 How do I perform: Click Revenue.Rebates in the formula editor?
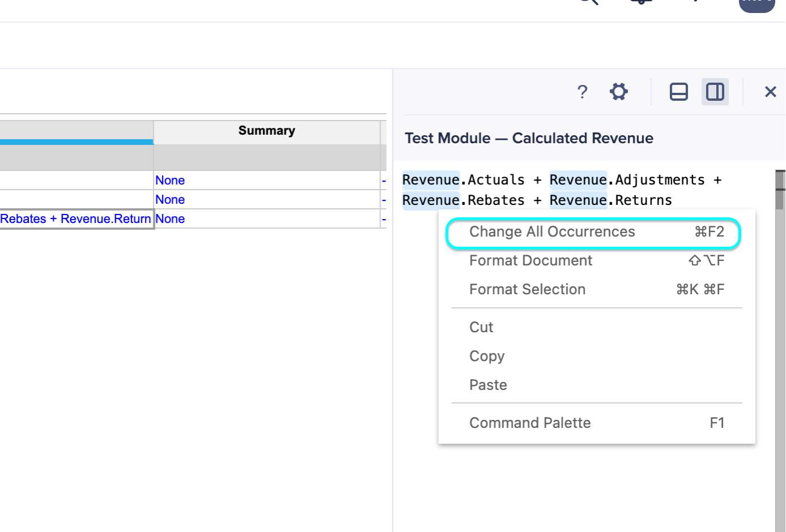463,200
